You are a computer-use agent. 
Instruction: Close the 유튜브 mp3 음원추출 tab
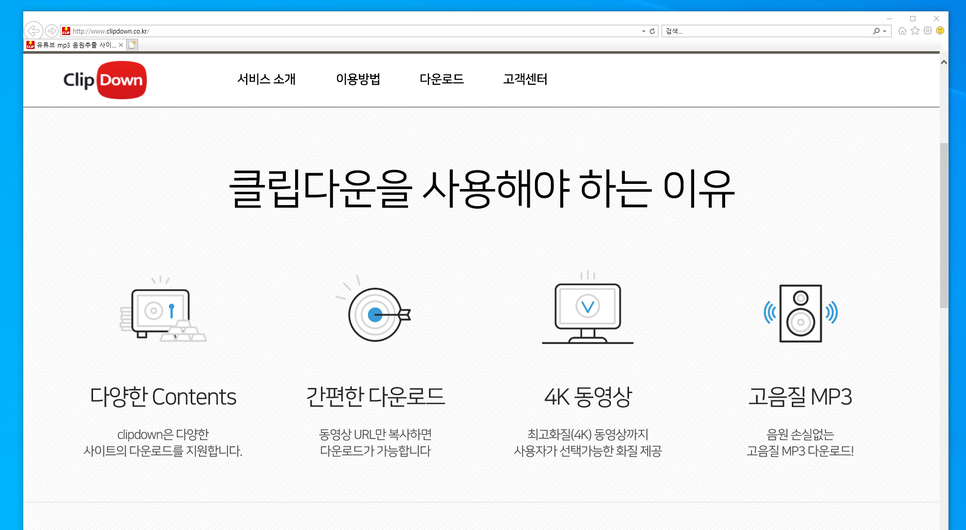pos(121,45)
